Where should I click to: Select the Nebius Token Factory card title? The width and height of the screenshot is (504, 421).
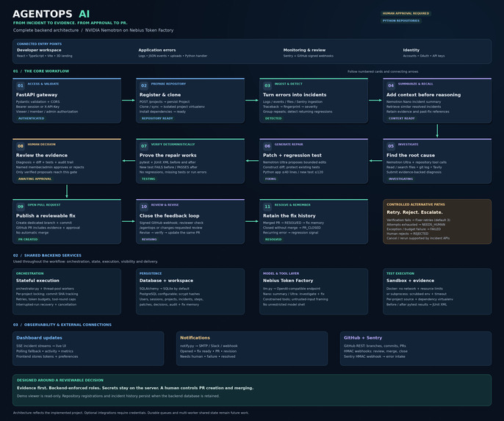click(288, 281)
